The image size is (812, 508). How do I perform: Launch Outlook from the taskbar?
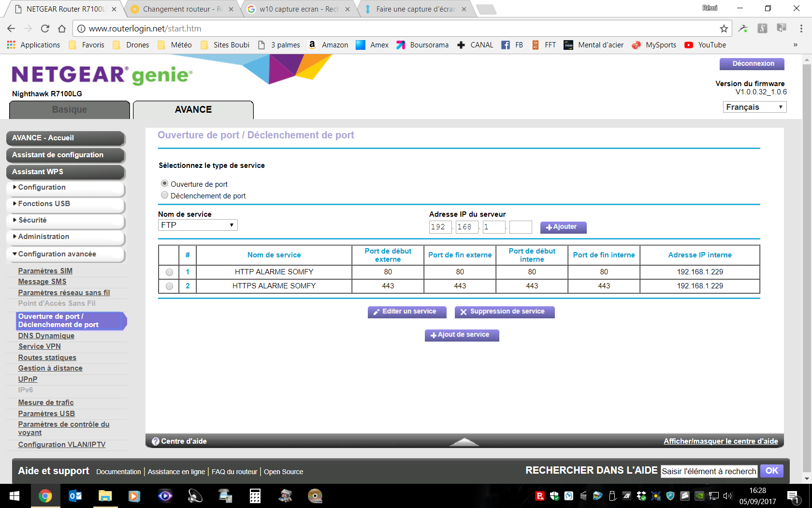click(x=75, y=496)
